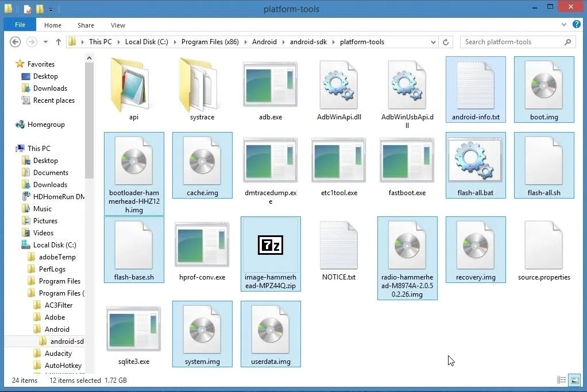Select Homegroup in navigation pane
Screen dimensions: 587x392
(x=46, y=125)
